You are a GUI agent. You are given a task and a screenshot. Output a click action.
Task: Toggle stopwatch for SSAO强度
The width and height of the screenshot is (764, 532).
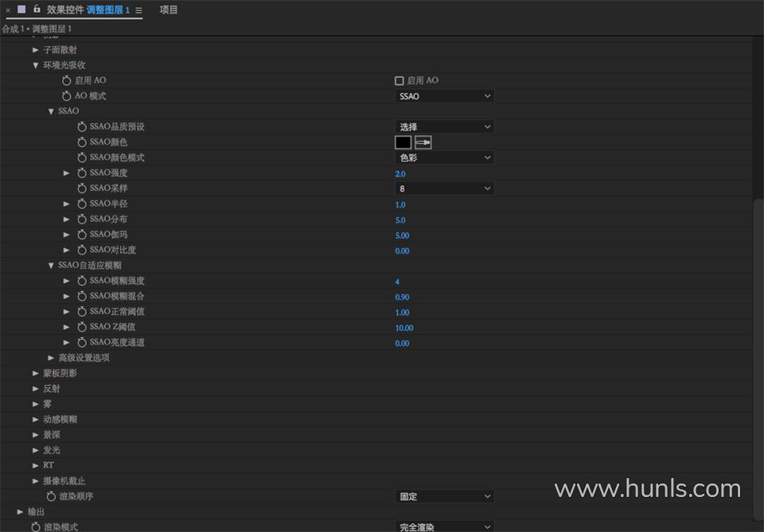click(x=82, y=173)
